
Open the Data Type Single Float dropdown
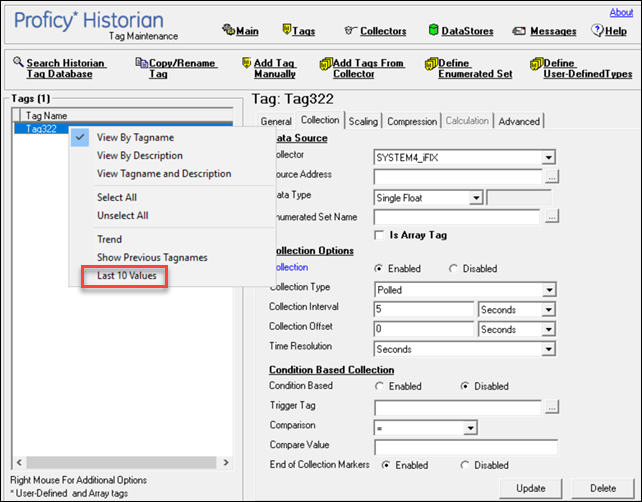click(x=476, y=198)
